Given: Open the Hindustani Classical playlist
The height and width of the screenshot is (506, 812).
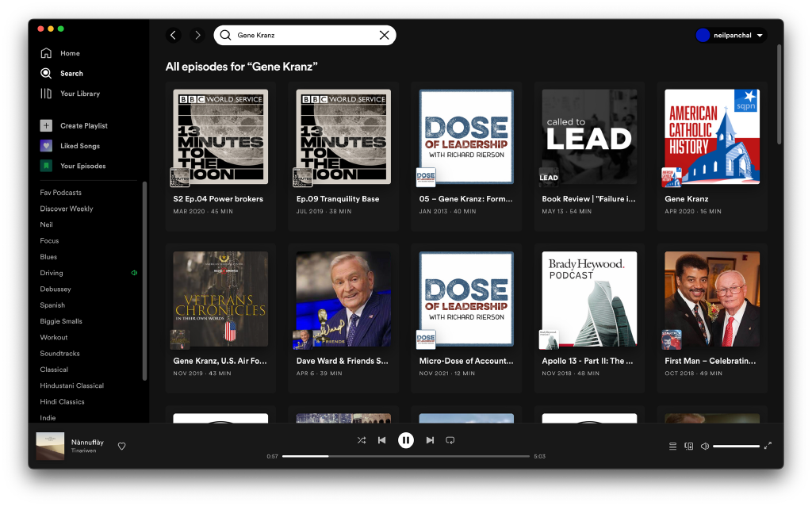Looking at the screenshot, I should click(72, 385).
